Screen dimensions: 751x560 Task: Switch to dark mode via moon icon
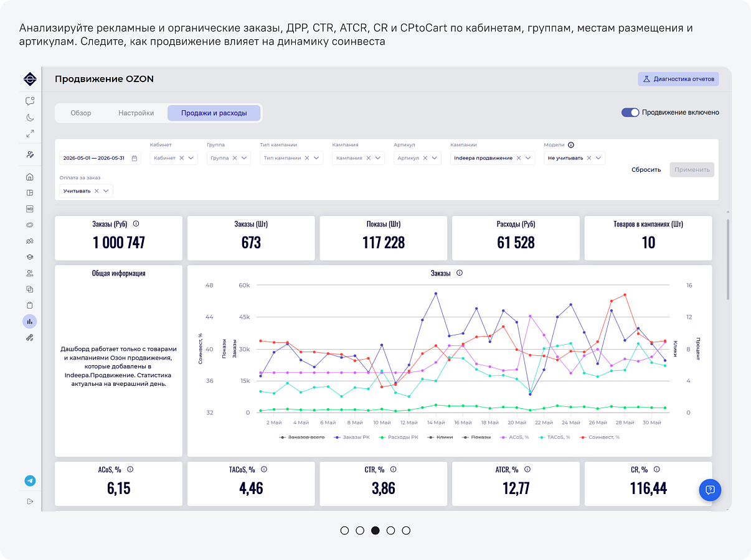30,117
